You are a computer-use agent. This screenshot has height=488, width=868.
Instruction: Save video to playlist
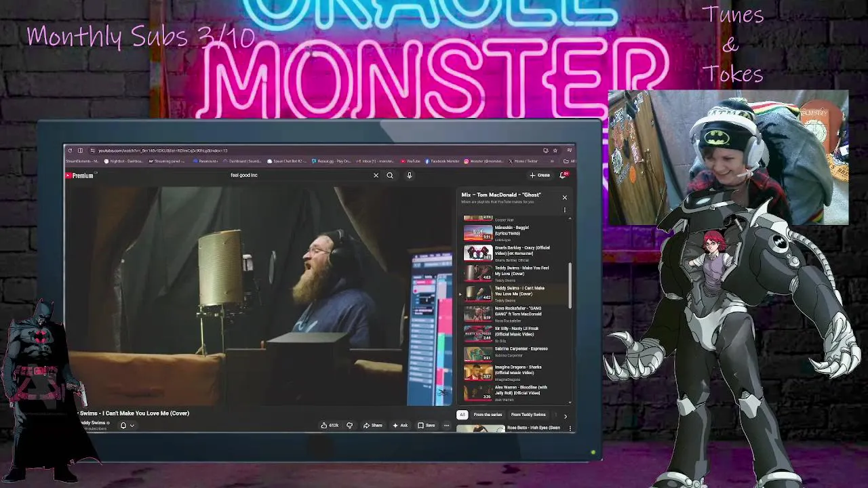click(427, 426)
